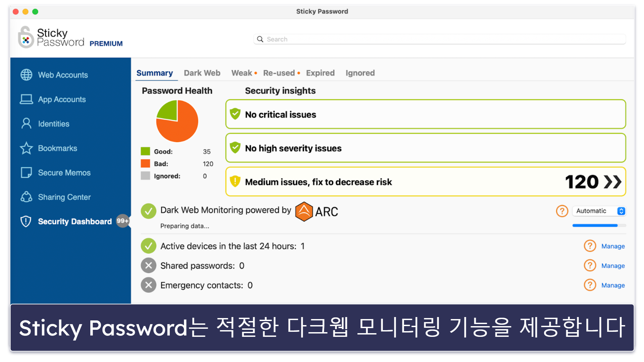Viewport: 644px width, 362px height.
Task: Open the Automatic scan mode dropdown
Action: point(599,211)
